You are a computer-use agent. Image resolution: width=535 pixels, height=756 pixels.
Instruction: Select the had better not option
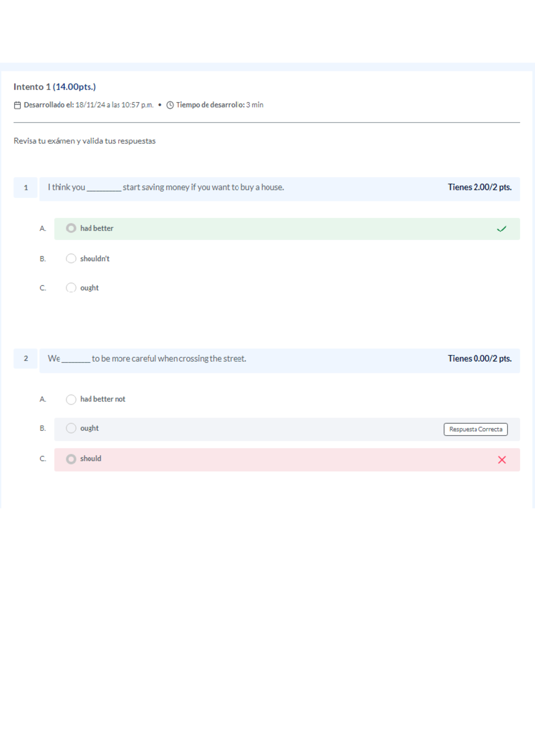(71, 399)
